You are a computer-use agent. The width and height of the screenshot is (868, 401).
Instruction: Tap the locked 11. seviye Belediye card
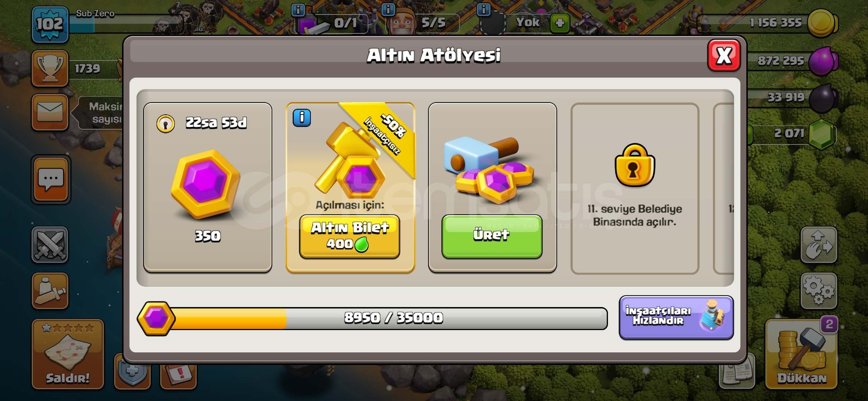[x=635, y=189]
